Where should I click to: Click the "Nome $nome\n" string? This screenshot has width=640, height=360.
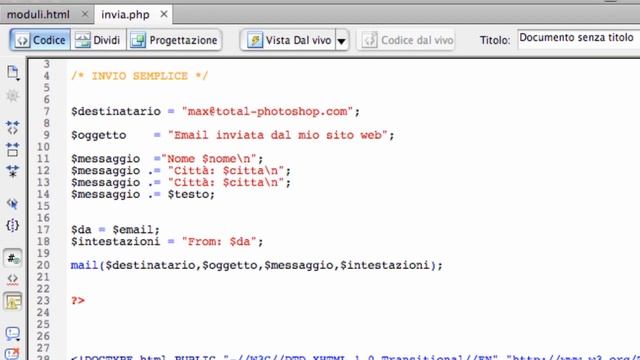[x=209, y=159]
